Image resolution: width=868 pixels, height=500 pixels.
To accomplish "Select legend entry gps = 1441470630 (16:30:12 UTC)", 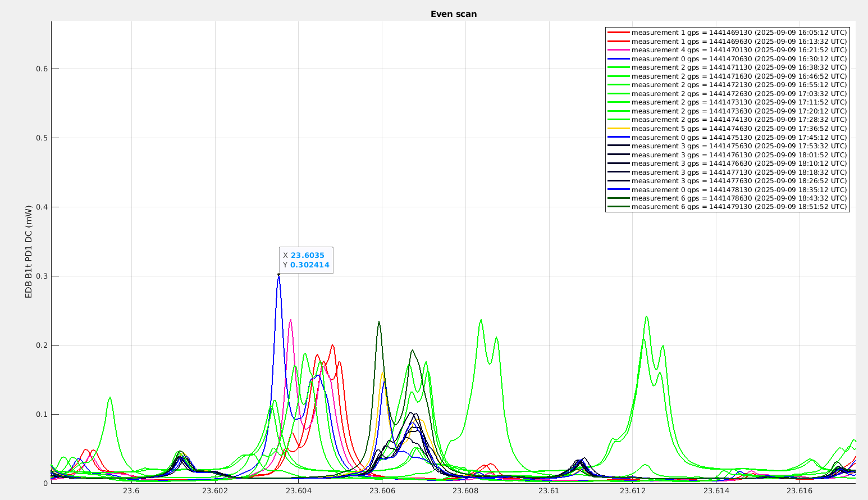I will [727, 59].
